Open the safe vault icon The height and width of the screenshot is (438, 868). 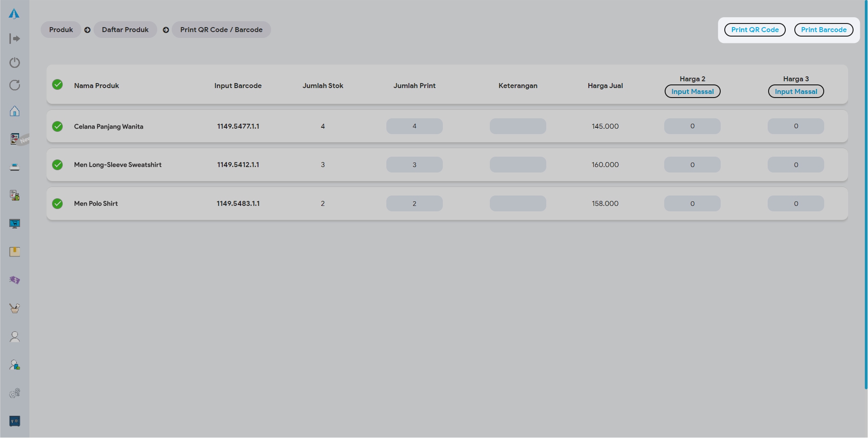(14, 421)
